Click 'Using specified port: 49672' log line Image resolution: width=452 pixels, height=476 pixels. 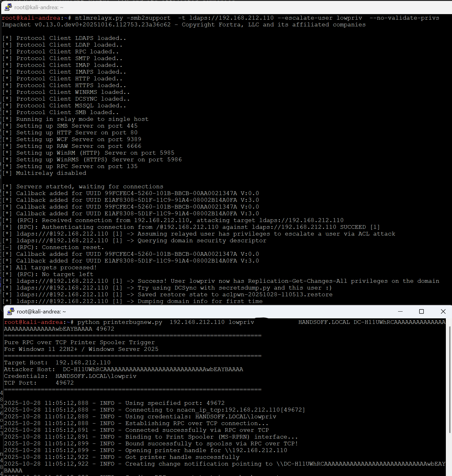coord(114,403)
